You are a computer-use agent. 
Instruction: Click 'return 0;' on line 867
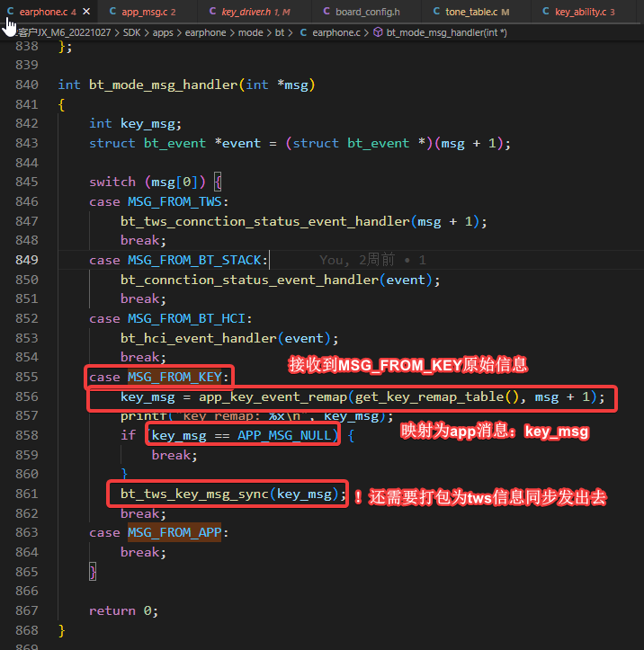[x=123, y=610]
